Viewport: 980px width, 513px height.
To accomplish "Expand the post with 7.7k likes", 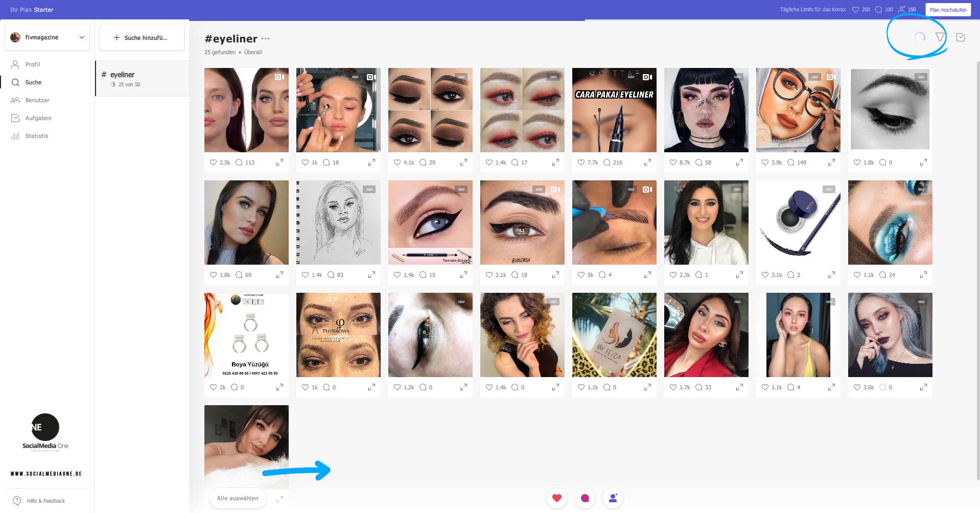I will pyautogui.click(x=647, y=162).
